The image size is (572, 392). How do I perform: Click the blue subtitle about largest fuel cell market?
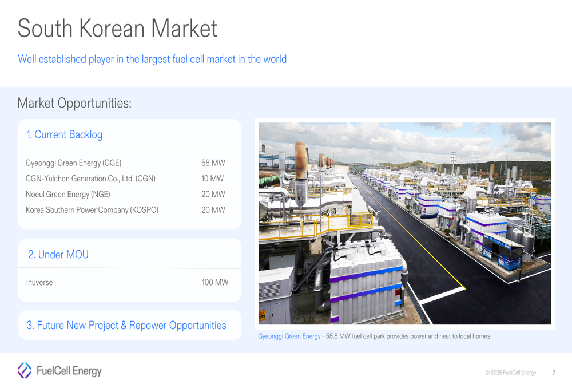tap(152, 59)
